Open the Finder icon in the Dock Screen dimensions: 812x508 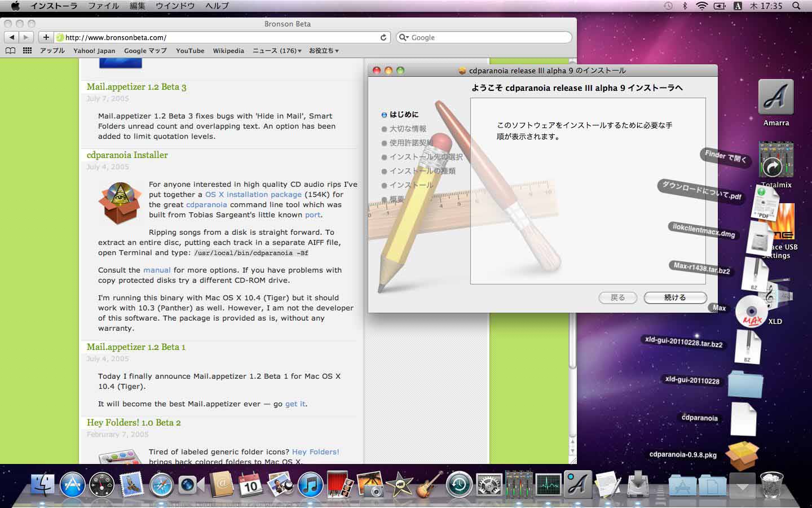pyautogui.click(x=42, y=484)
